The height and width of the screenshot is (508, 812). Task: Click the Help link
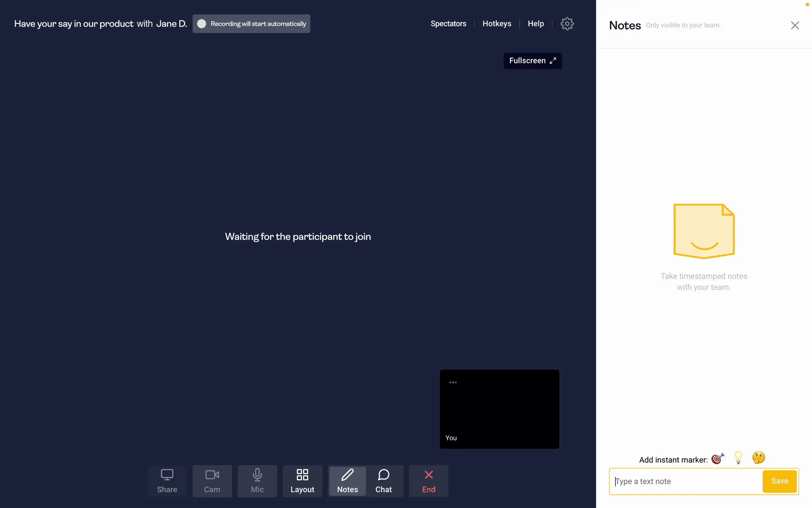click(535, 24)
